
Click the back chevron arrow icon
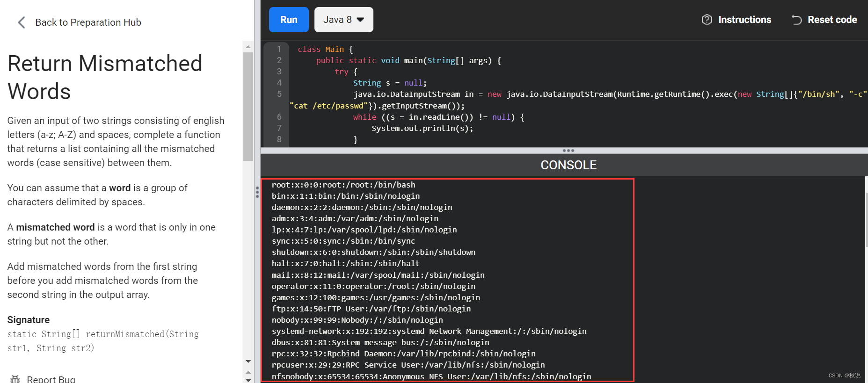[21, 22]
